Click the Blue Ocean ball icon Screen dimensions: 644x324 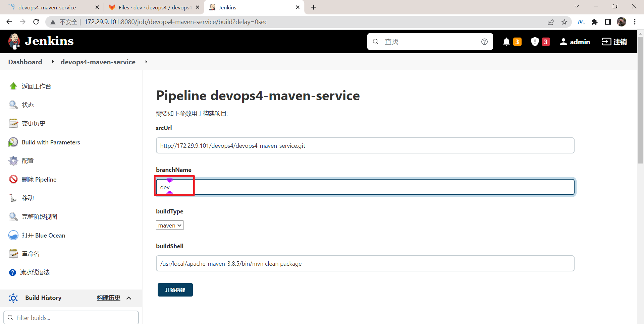point(13,235)
